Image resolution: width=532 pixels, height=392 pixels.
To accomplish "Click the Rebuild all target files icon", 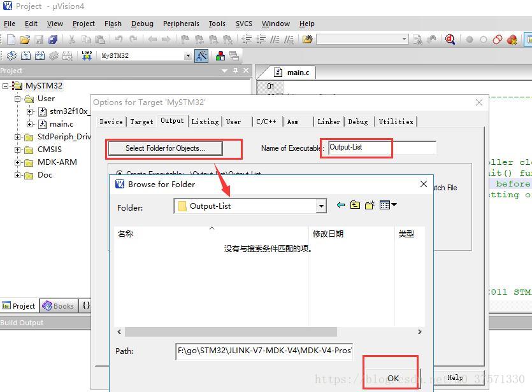I will 40,55.
